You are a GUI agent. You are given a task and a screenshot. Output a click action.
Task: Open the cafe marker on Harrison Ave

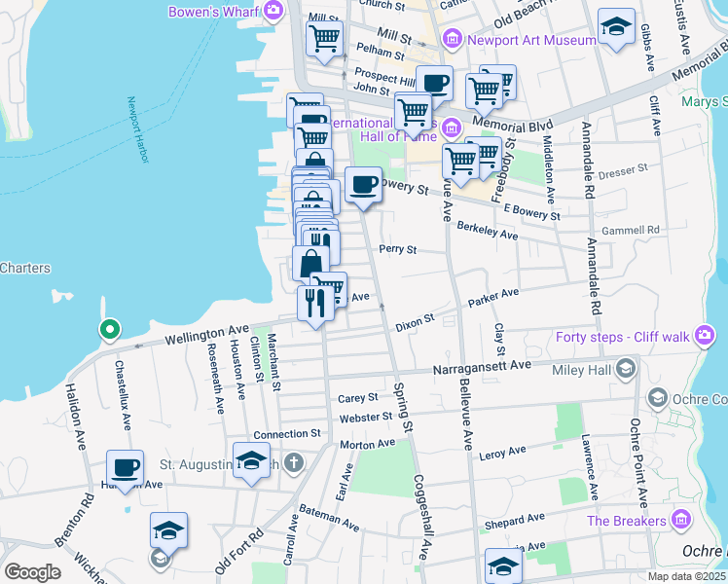tap(125, 468)
